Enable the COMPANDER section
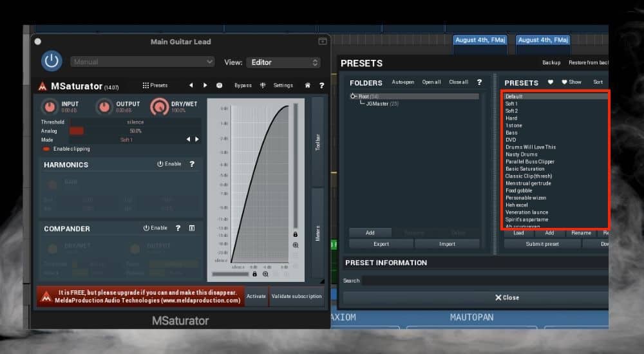This screenshot has width=644, height=354. pos(155,228)
